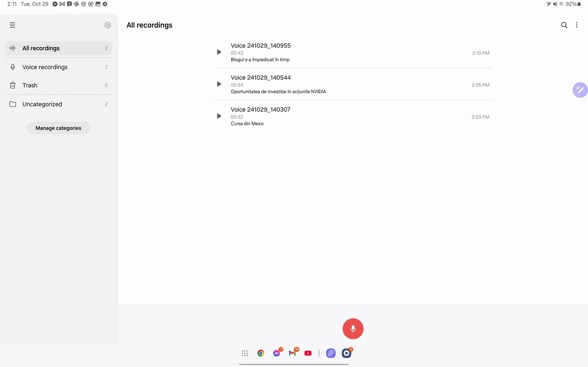Open the hamburger menu in sidebar
The image size is (588, 367).
[x=12, y=25]
